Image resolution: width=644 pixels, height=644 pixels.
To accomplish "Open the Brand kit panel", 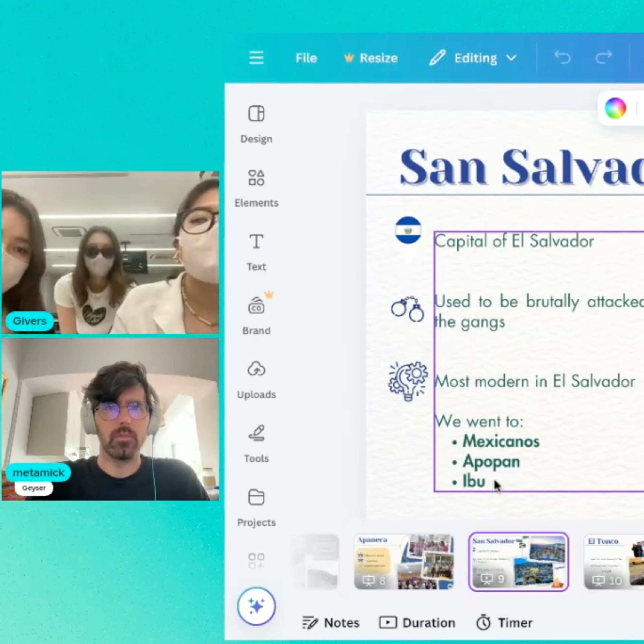I will [256, 315].
